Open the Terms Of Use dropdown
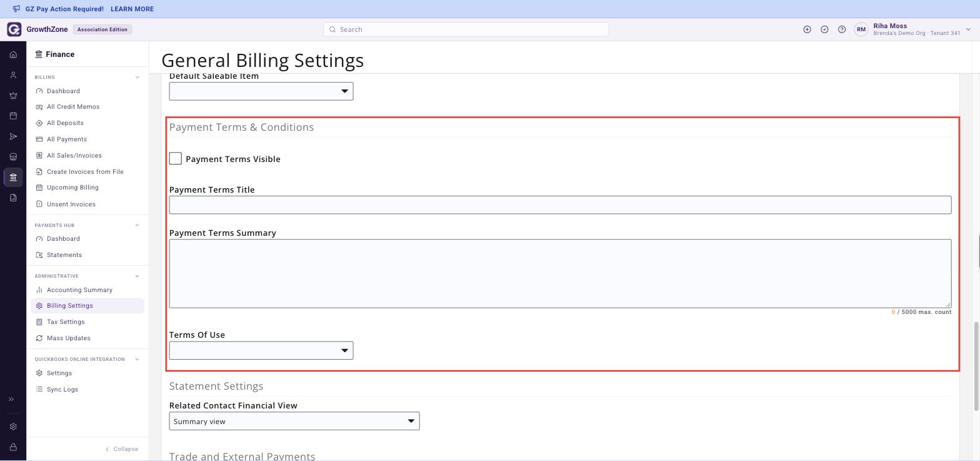Screen dimensions: 980x461 click(x=261, y=350)
